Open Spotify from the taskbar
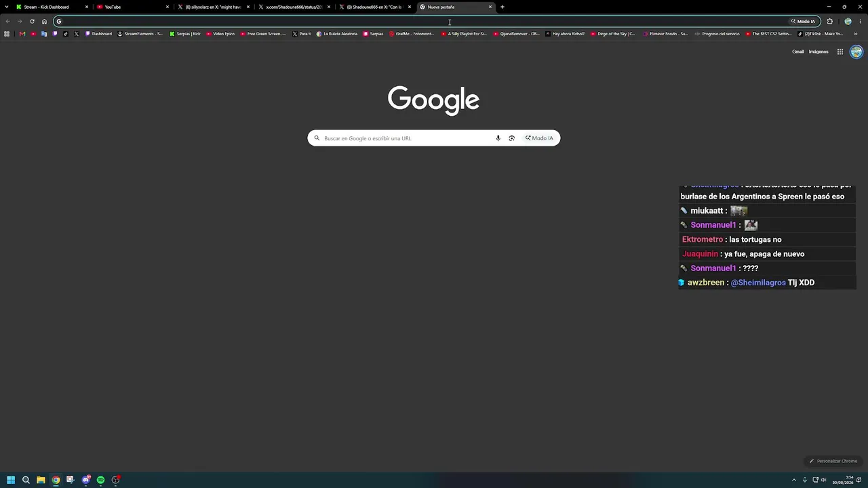The height and width of the screenshot is (488, 868). pos(100,480)
